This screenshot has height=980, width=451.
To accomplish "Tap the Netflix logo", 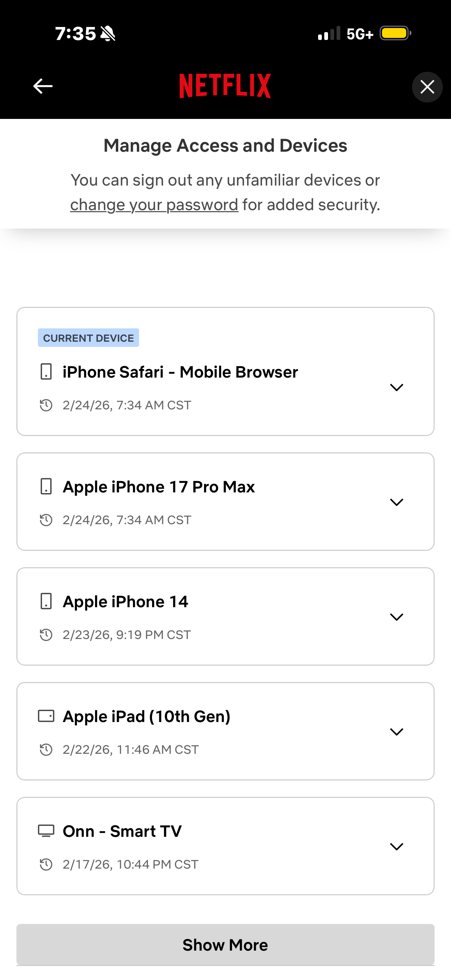I will pos(225,86).
